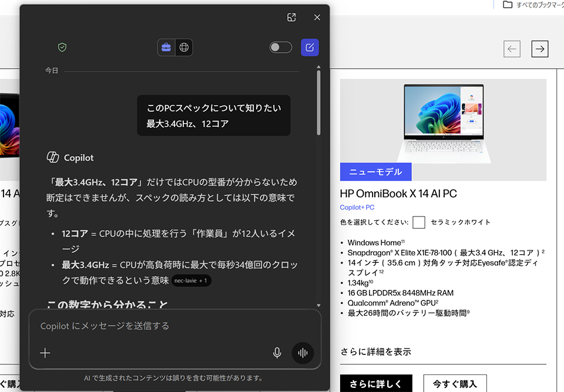Click the セラミックホワイト color label
The image size is (564, 392).
(461, 222)
